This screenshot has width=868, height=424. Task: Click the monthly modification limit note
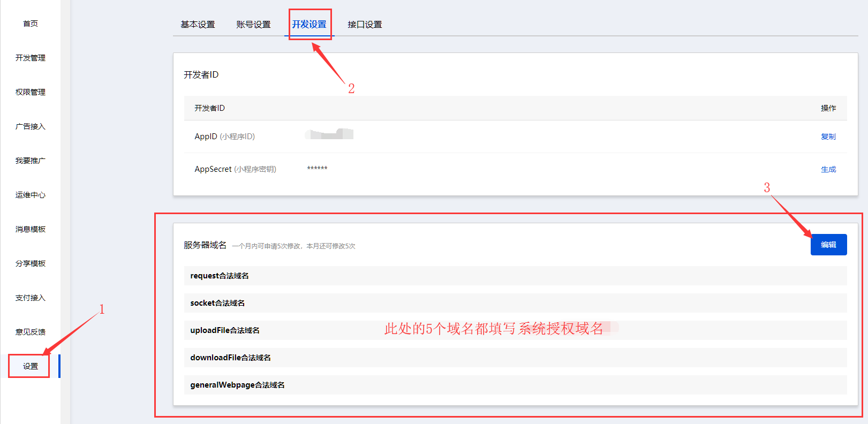(x=293, y=246)
